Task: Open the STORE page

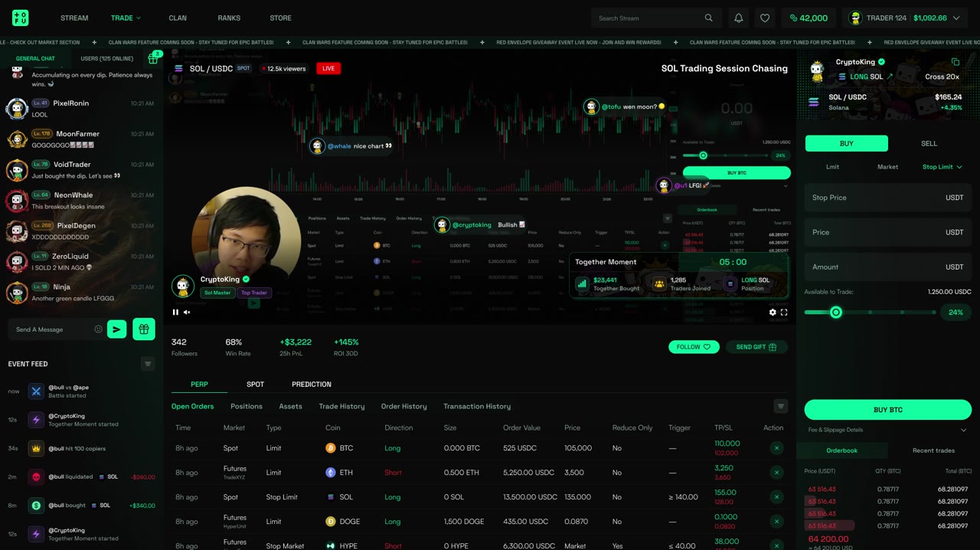Action: point(280,18)
